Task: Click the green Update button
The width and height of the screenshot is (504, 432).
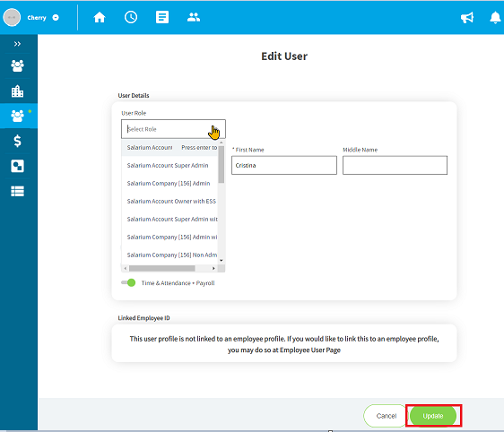Action: pos(433,416)
